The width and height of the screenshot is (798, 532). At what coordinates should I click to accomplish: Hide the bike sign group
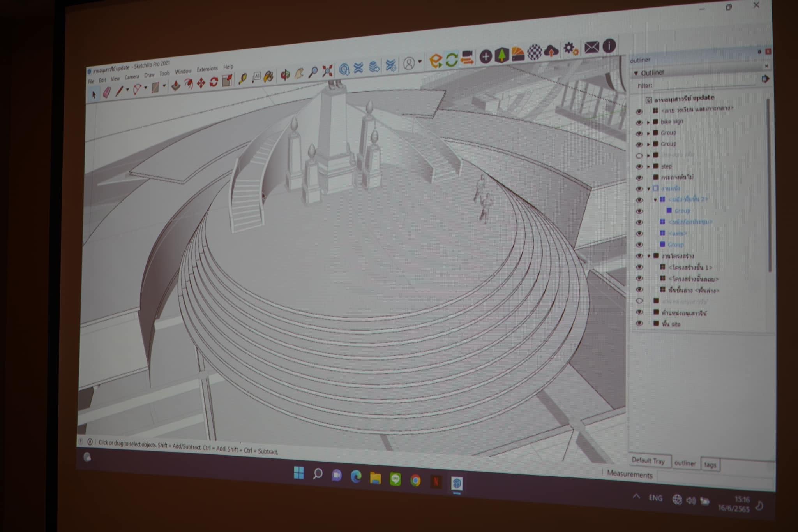[x=639, y=122]
